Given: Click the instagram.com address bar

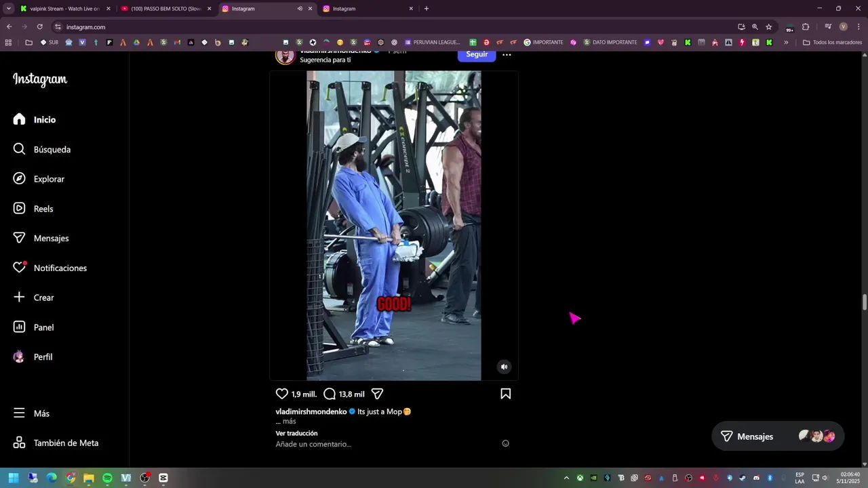Looking at the screenshot, I should [x=393, y=27].
